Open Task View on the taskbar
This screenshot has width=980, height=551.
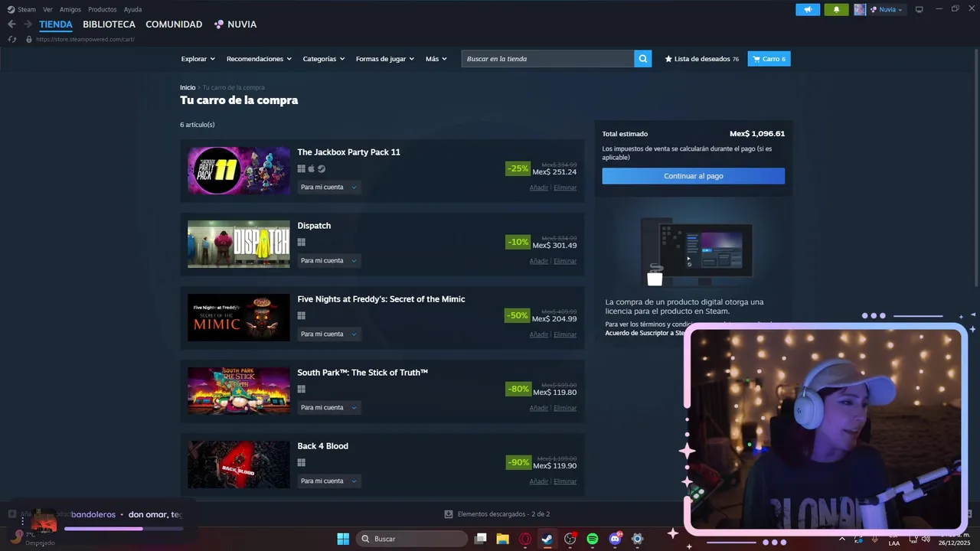[x=480, y=539]
